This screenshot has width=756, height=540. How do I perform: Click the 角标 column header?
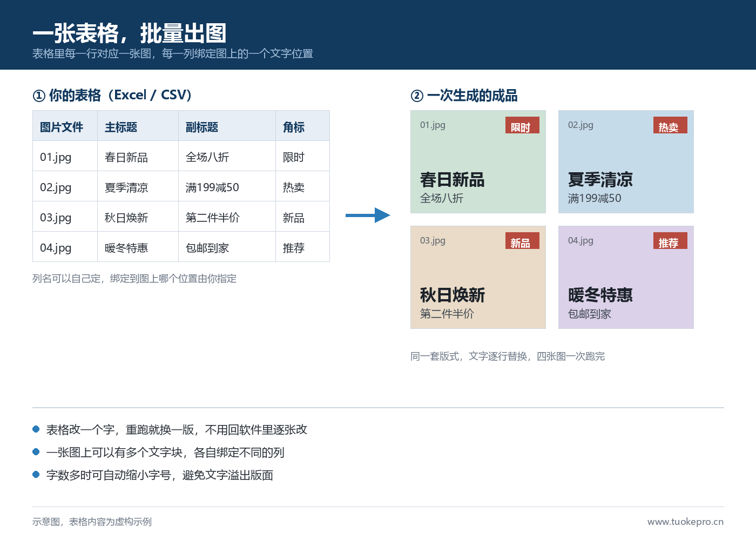[x=303, y=126]
